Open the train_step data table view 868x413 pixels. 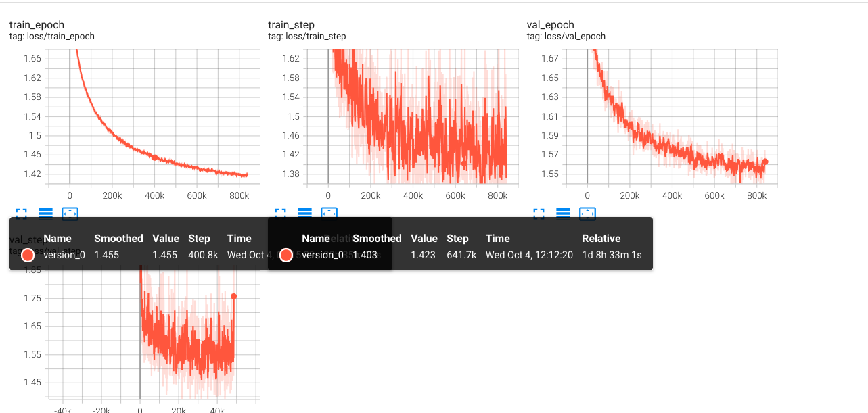tap(304, 213)
